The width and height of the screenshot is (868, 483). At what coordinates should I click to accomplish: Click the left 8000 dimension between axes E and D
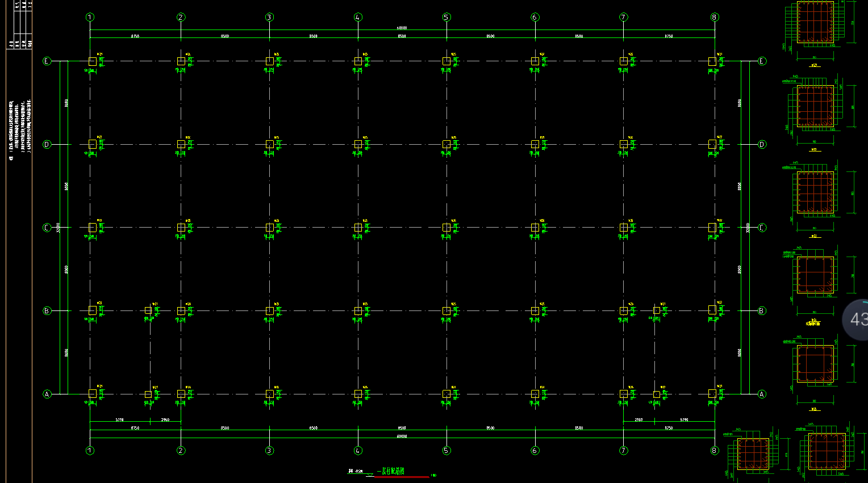point(66,103)
